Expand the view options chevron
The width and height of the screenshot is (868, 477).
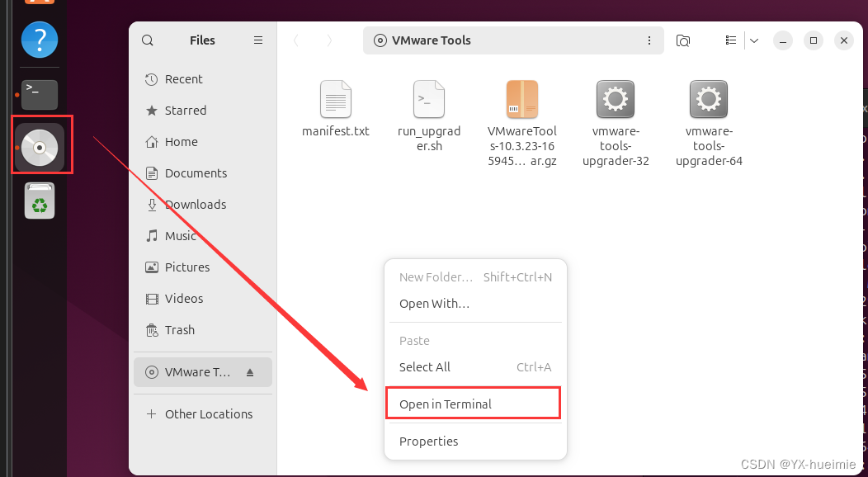(754, 40)
